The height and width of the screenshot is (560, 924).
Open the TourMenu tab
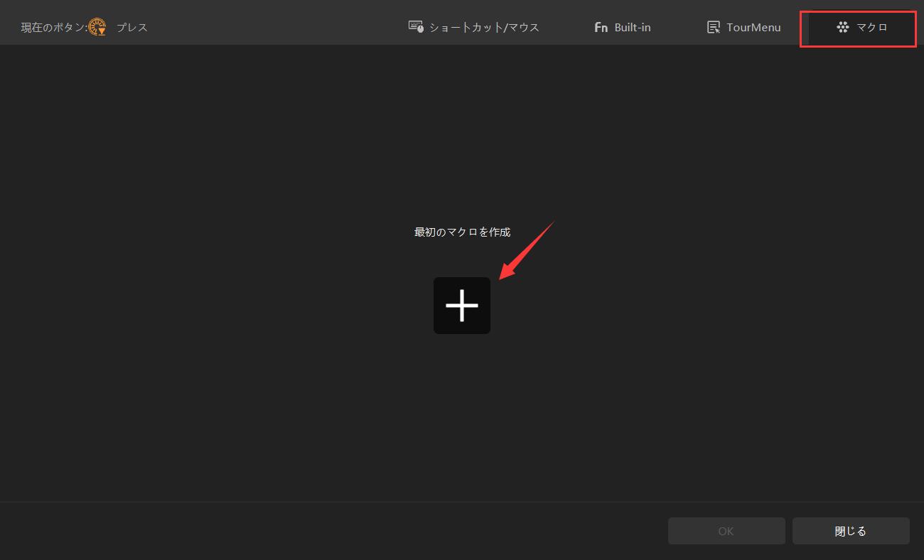click(743, 27)
